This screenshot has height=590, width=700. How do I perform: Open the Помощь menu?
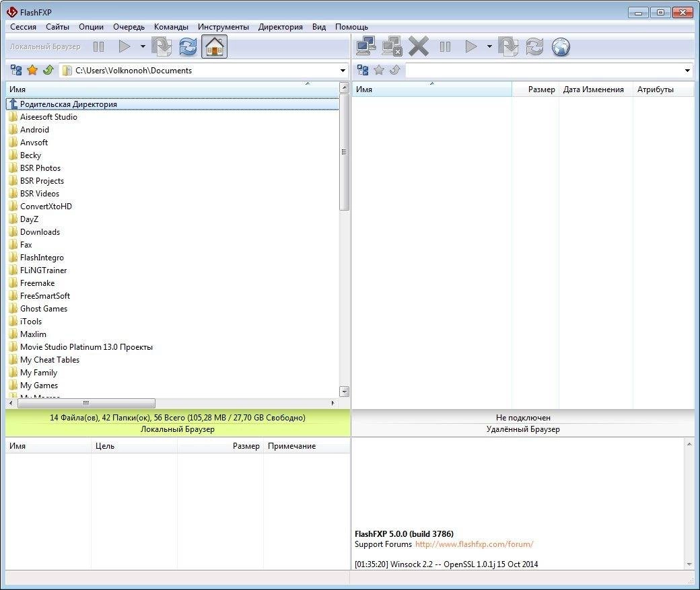pos(352,27)
